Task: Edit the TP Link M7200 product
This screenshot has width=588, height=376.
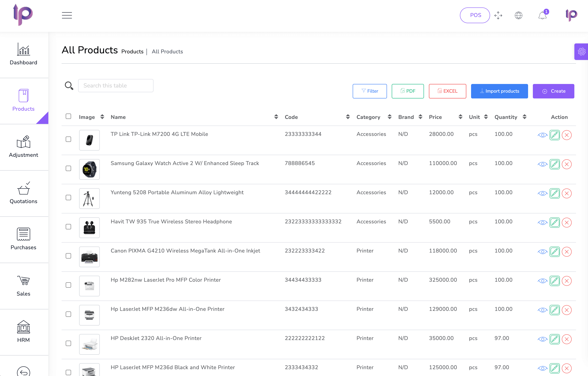Action: [555, 135]
